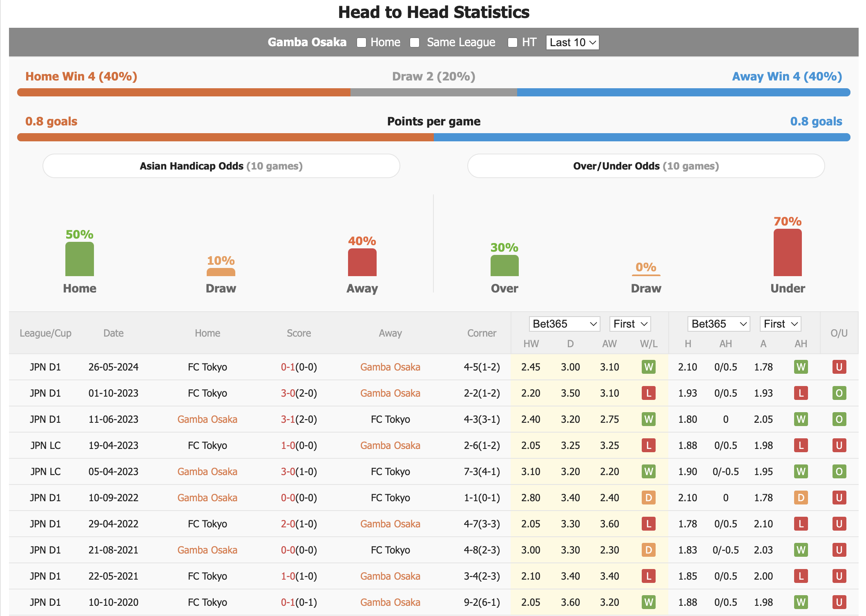Click the green Over 30% bar
Viewport: 866px width, 616px height.
[x=504, y=266]
